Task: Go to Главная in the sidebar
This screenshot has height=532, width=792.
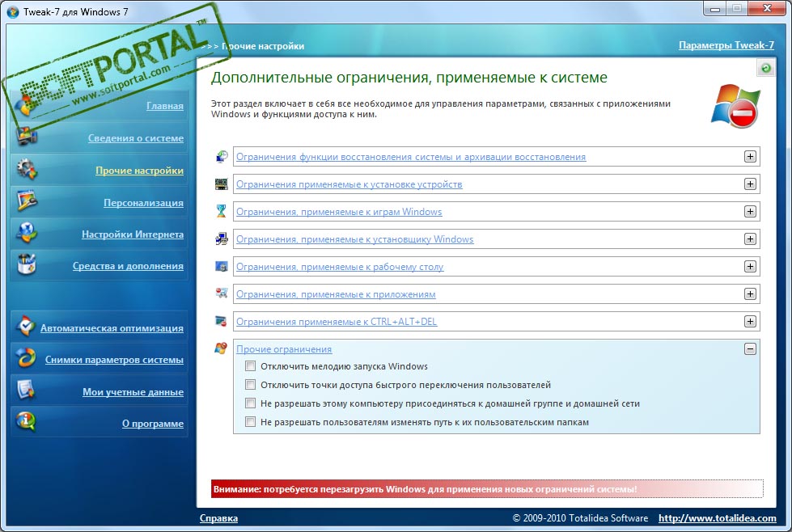Action: 165,105
